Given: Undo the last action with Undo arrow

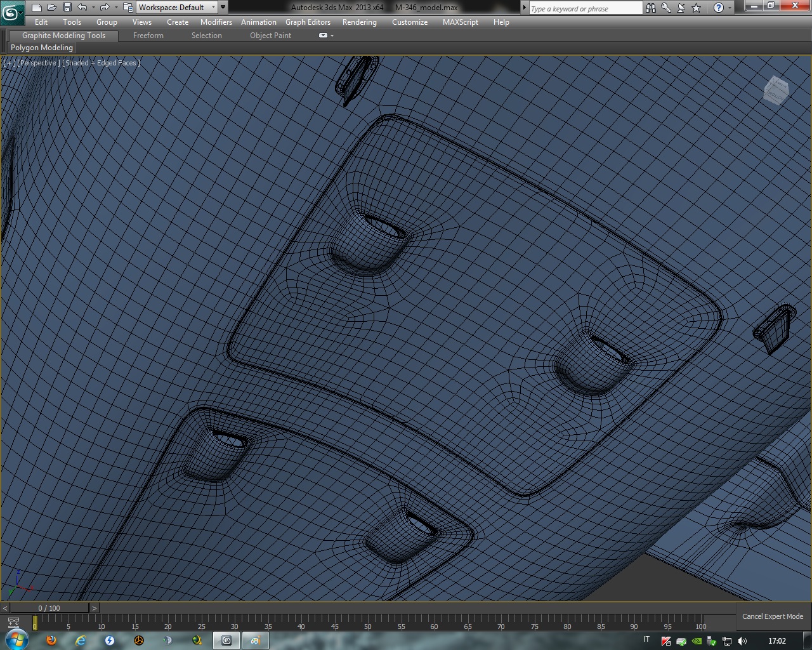Looking at the screenshot, I should (82, 8).
